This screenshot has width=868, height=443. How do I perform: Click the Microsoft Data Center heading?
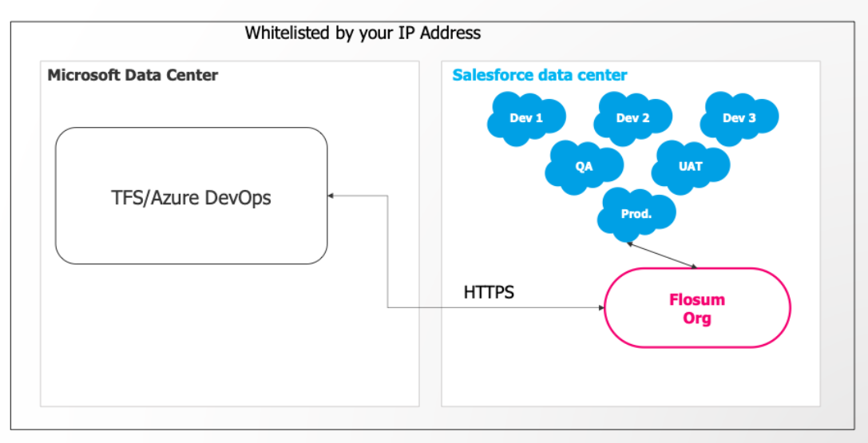pyautogui.click(x=133, y=76)
